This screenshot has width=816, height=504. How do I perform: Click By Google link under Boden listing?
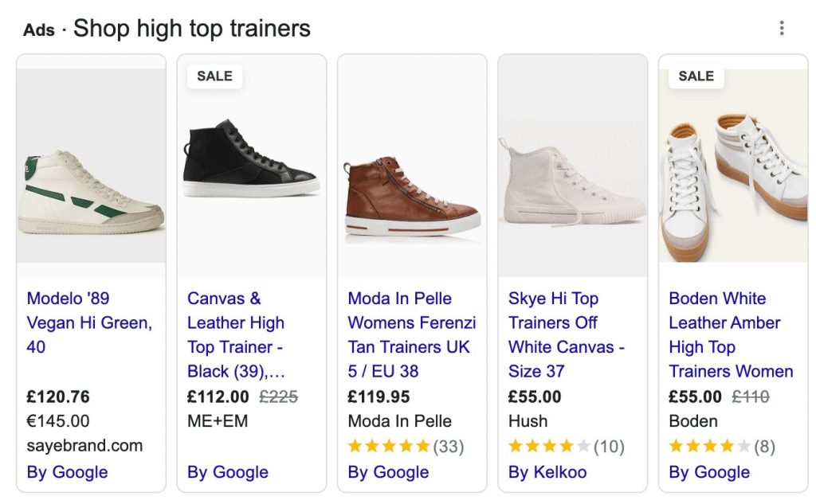(x=709, y=471)
